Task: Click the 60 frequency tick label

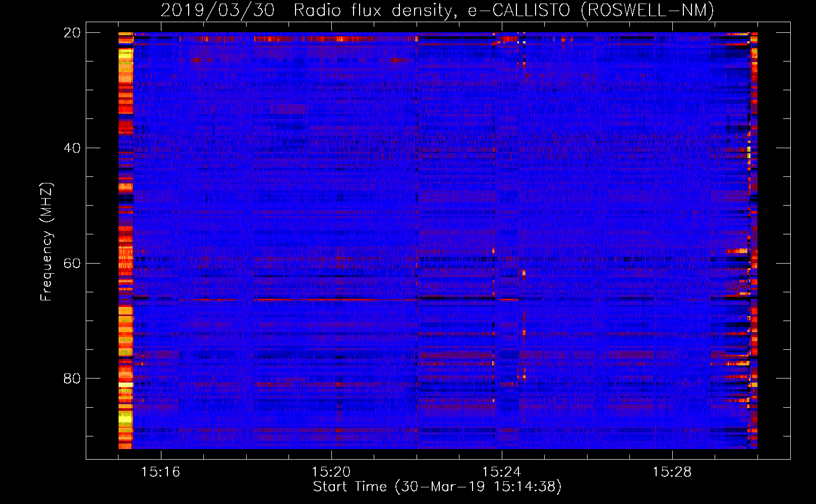Action: tap(72, 264)
